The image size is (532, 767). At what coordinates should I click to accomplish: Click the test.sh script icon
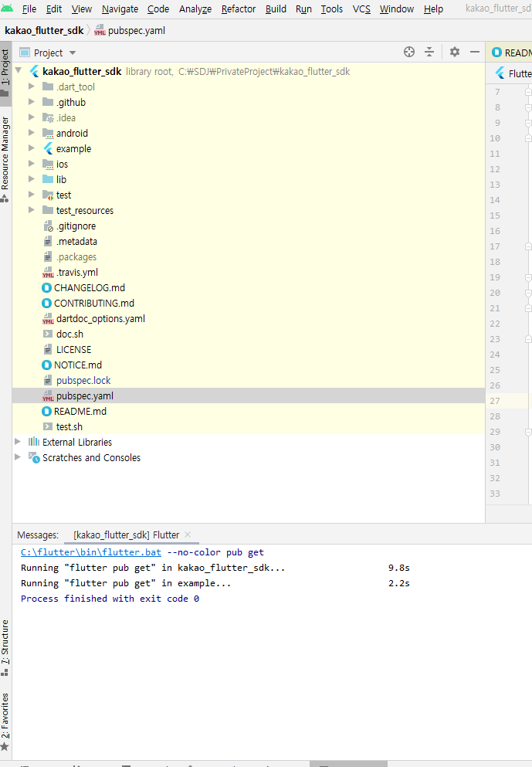click(48, 426)
